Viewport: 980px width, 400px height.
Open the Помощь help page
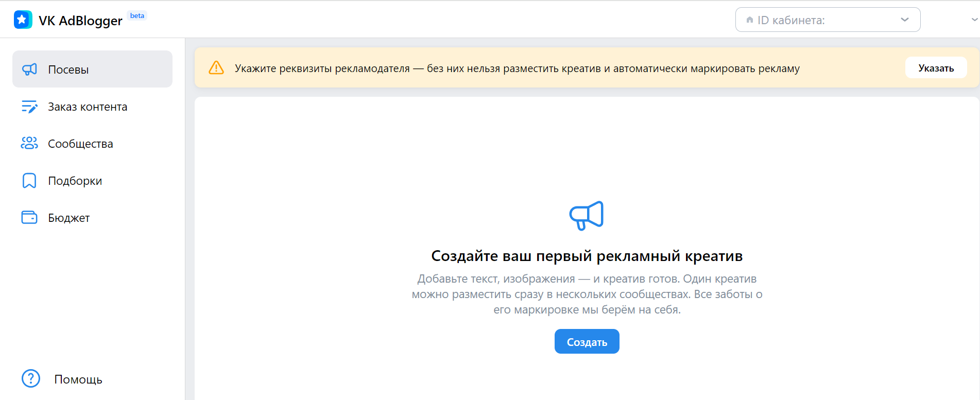pyautogui.click(x=62, y=379)
